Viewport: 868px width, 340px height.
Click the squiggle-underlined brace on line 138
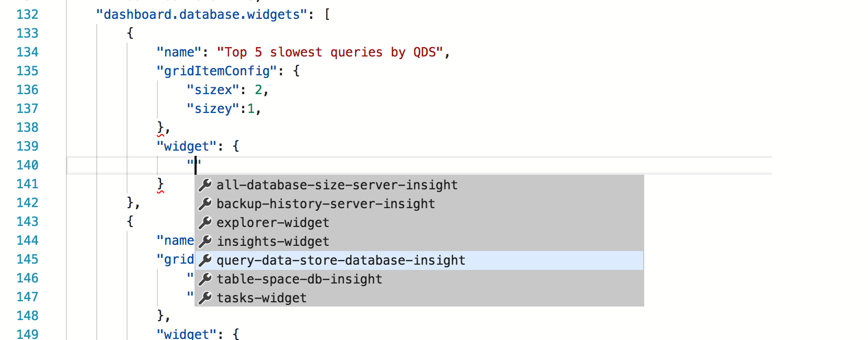(159, 127)
